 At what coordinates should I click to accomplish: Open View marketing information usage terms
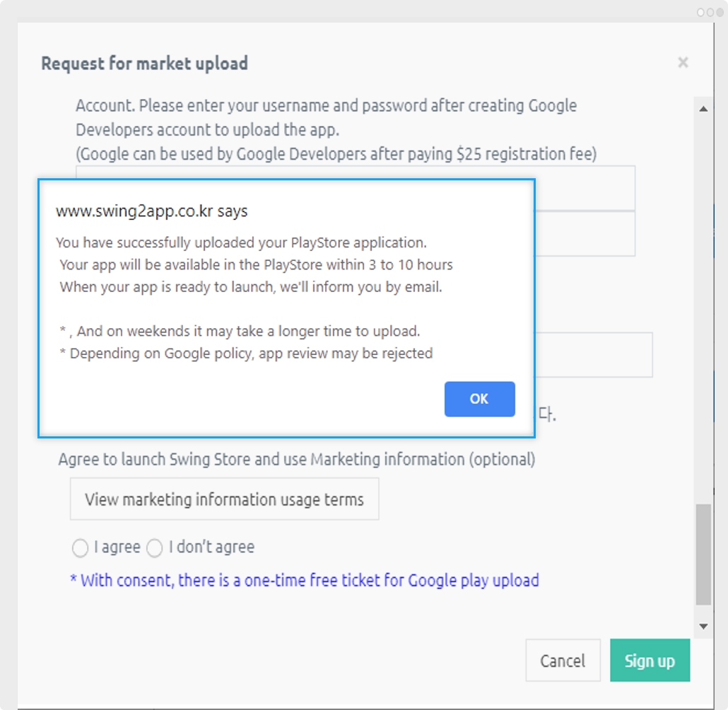pyautogui.click(x=224, y=499)
